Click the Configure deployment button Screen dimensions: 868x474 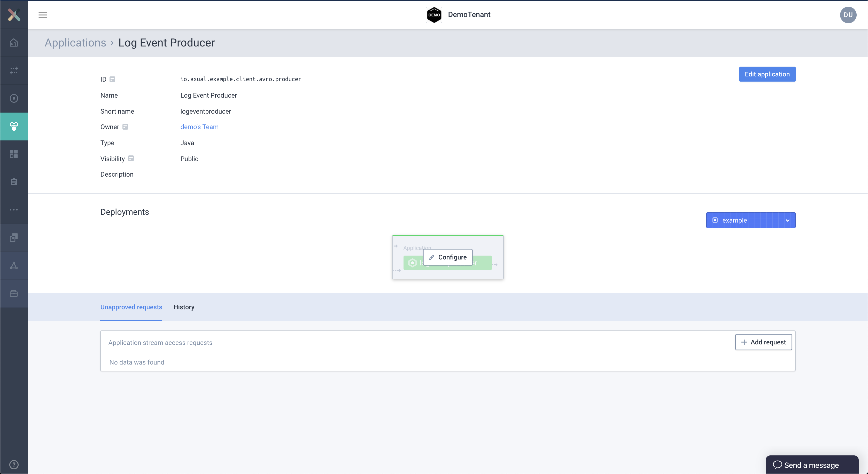(448, 257)
